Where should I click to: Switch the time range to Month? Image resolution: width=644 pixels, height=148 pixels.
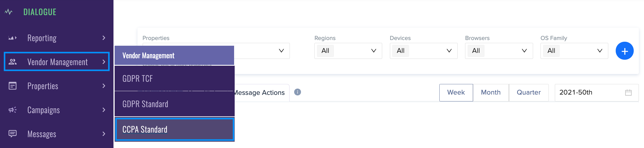491,93
